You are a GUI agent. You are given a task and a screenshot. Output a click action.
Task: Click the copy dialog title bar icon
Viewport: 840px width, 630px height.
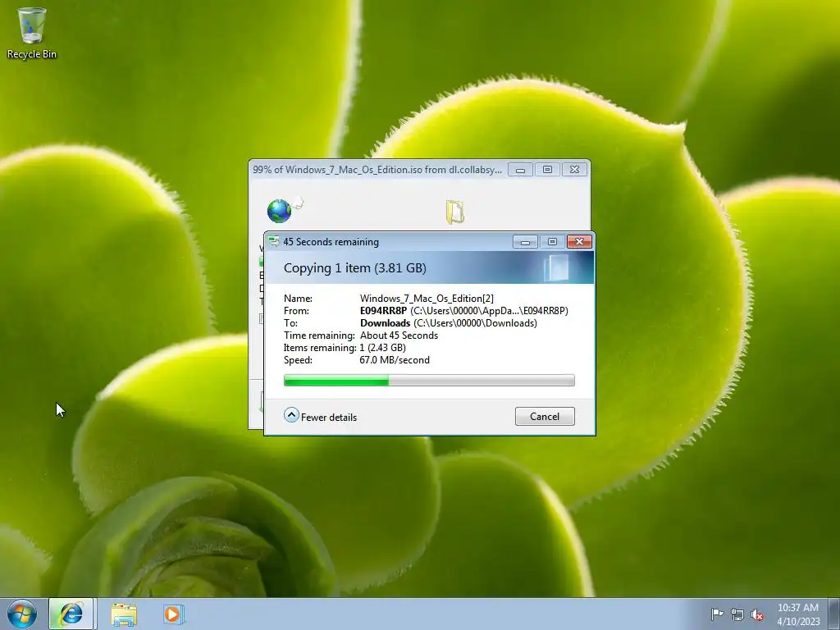pyautogui.click(x=274, y=242)
